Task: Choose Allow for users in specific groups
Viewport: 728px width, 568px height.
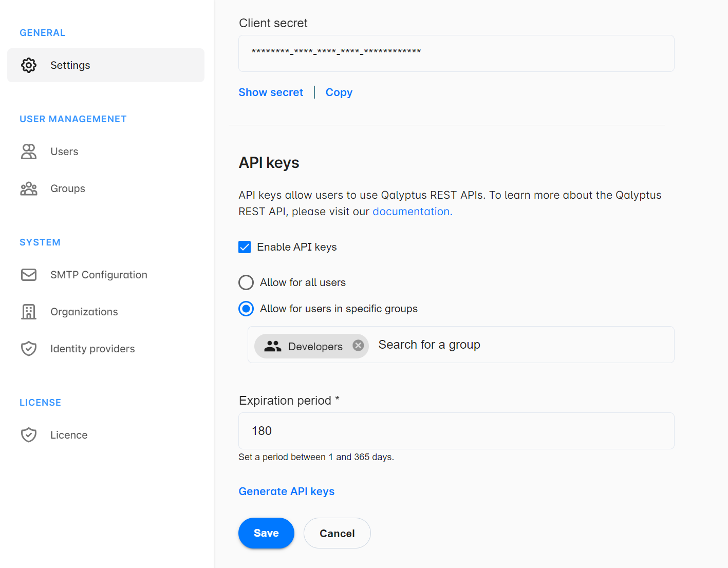Action: click(246, 309)
